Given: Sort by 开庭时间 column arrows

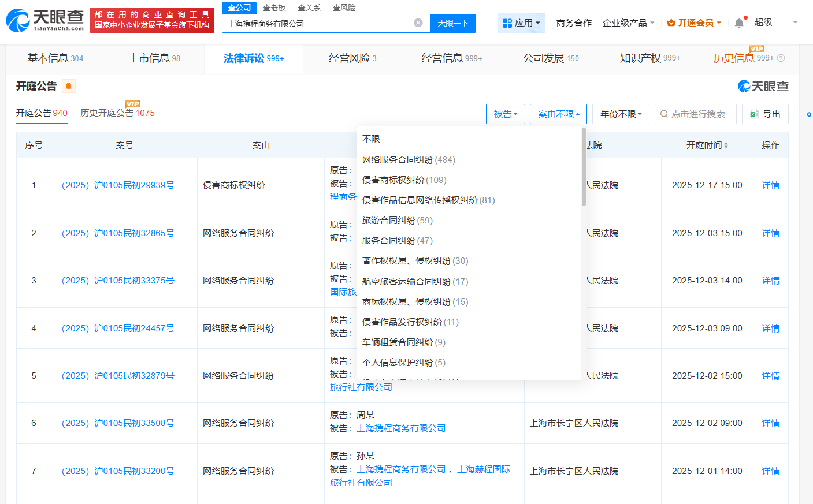Looking at the screenshot, I should pos(726,145).
